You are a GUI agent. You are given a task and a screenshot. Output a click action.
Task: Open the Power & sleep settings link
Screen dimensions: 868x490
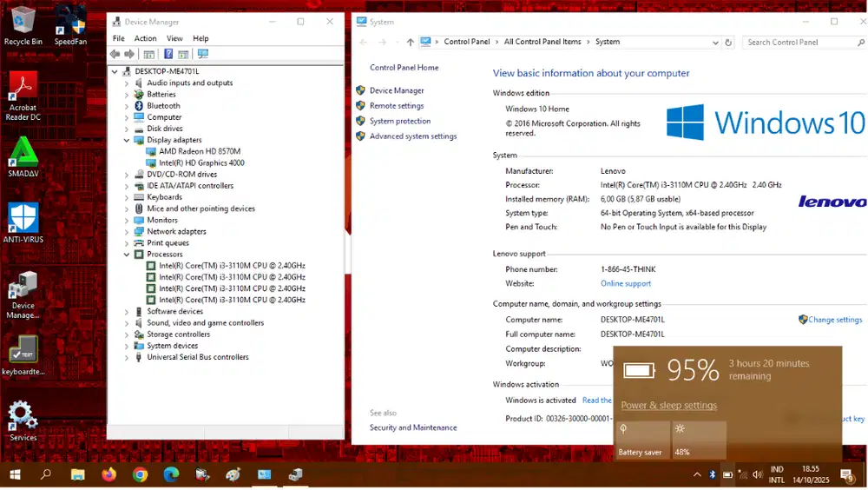click(x=668, y=406)
